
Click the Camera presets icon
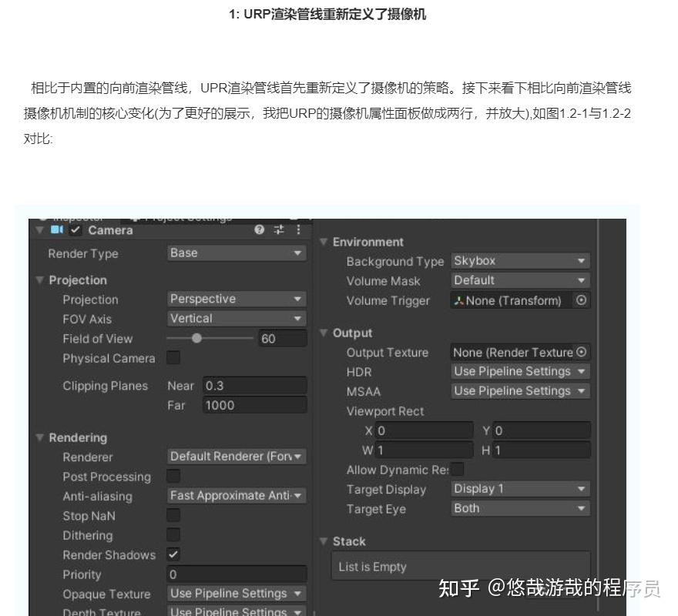278,230
